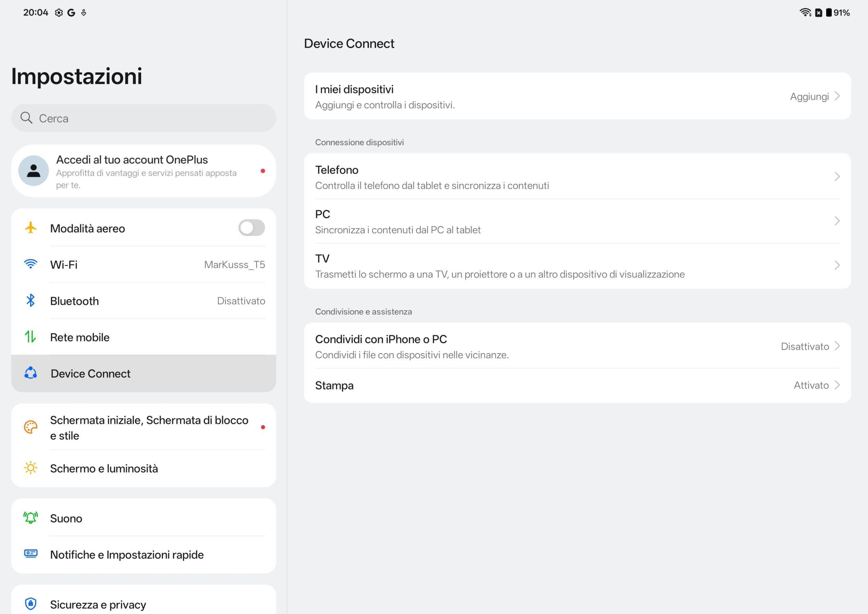Viewport: 868px width, 614px height.
Task: Click the Wi-Fi icon in sidebar
Action: [x=31, y=264]
